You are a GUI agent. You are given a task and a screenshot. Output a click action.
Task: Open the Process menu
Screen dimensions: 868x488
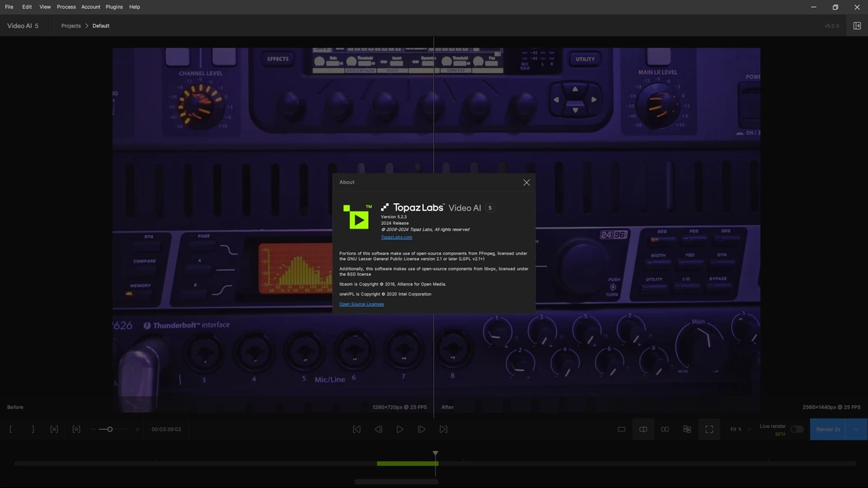67,7
